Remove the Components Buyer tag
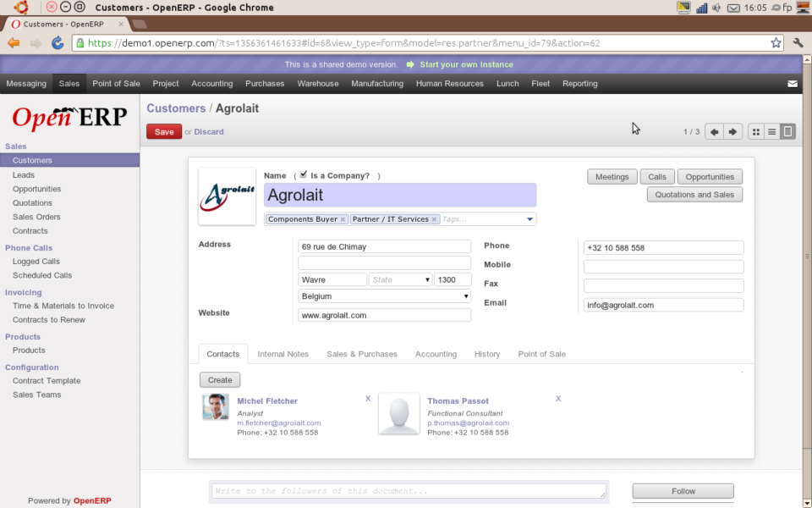Image resolution: width=812 pixels, height=508 pixels. pos(343,219)
